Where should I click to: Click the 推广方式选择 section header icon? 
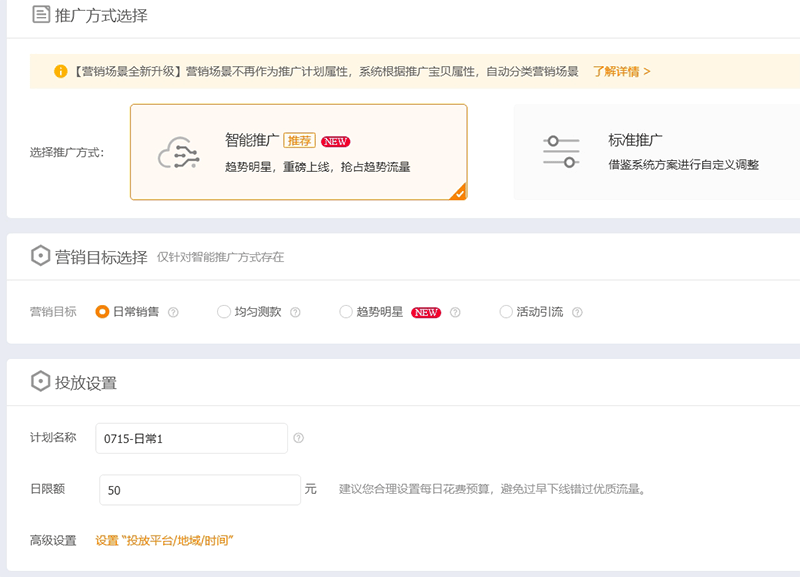click(41, 15)
